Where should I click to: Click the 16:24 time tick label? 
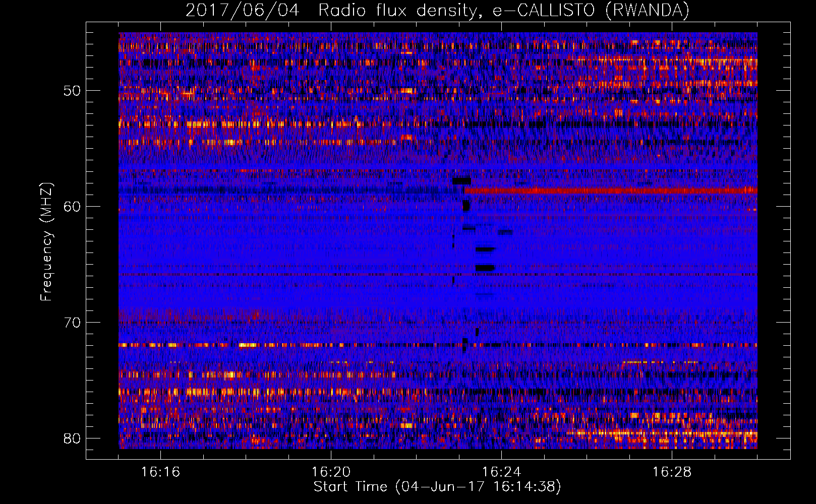[x=501, y=472]
